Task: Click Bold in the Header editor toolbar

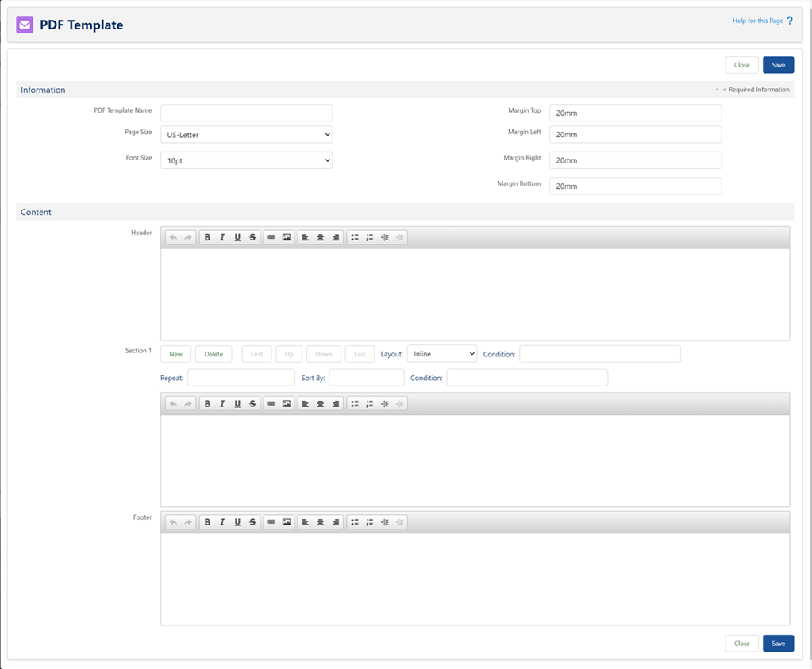Action: coord(207,237)
